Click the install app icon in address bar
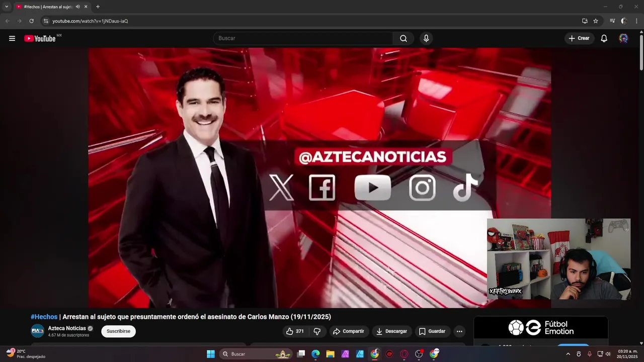Image resolution: width=644 pixels, height=362 pixels. pos(585,21)
